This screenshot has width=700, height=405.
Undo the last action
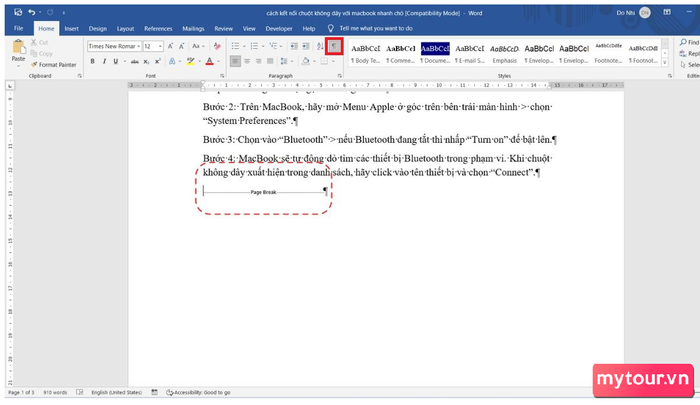31,13
